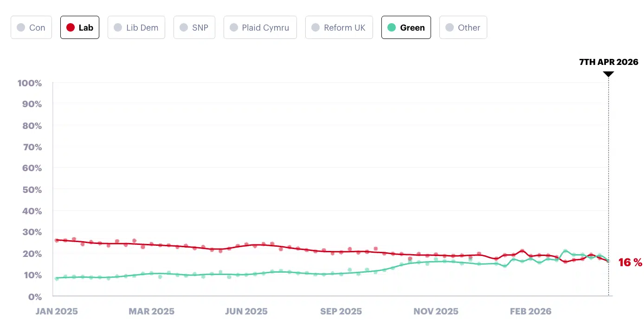
Task: Enable the Plaid Cymru party filter
Action: coord(260,27)
